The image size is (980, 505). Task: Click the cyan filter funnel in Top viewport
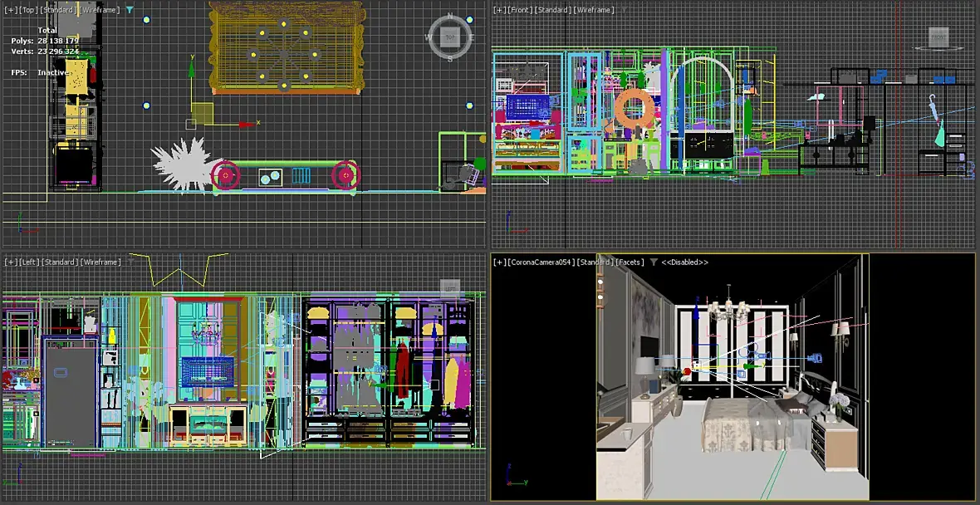tap(130, 10)
